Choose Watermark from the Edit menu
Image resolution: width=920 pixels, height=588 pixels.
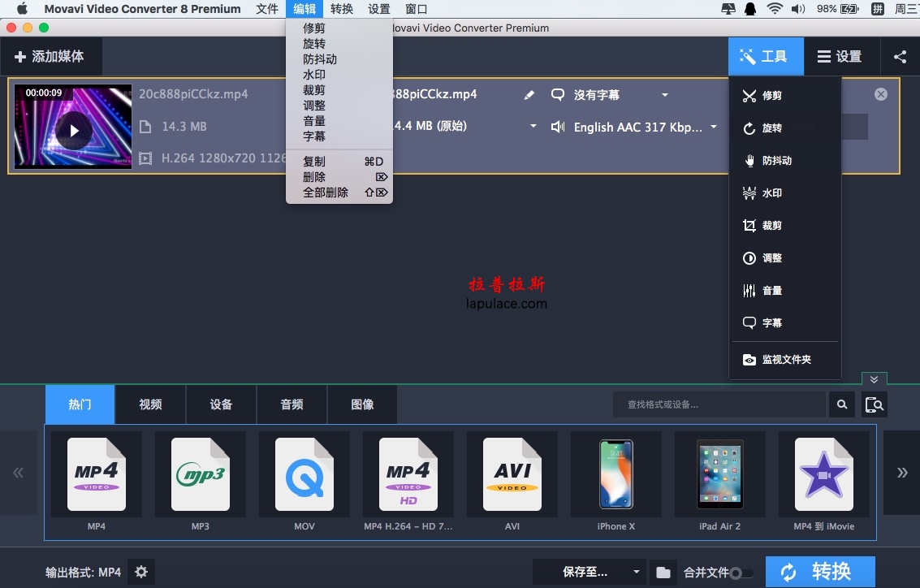314,75
